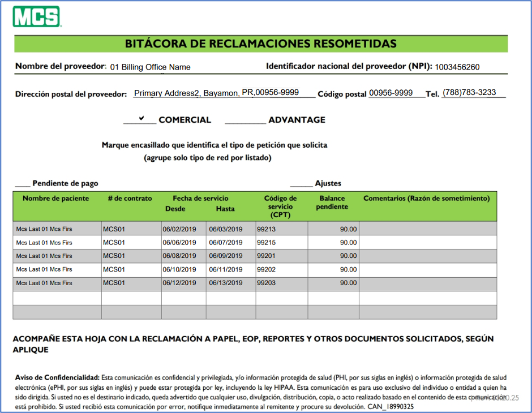Mark the Pendiente de pago box

tap(22, 183)
